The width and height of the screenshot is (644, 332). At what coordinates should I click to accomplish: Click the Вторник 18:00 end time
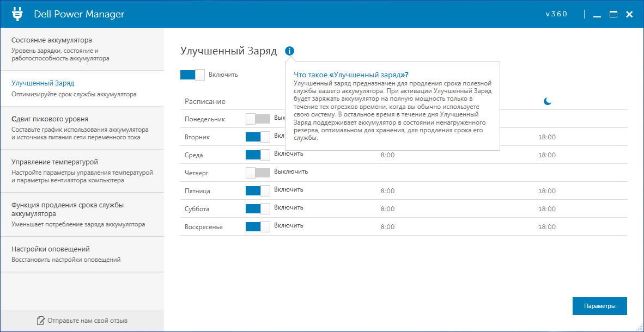(x=547, y=137)
